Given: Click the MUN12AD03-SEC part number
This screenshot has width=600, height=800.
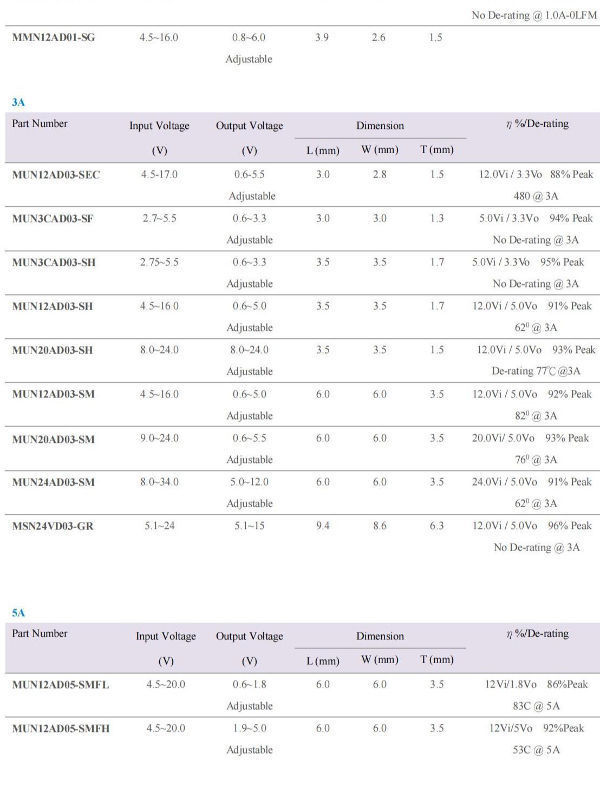Looking at the screenshot, I should tap(56, 175).
